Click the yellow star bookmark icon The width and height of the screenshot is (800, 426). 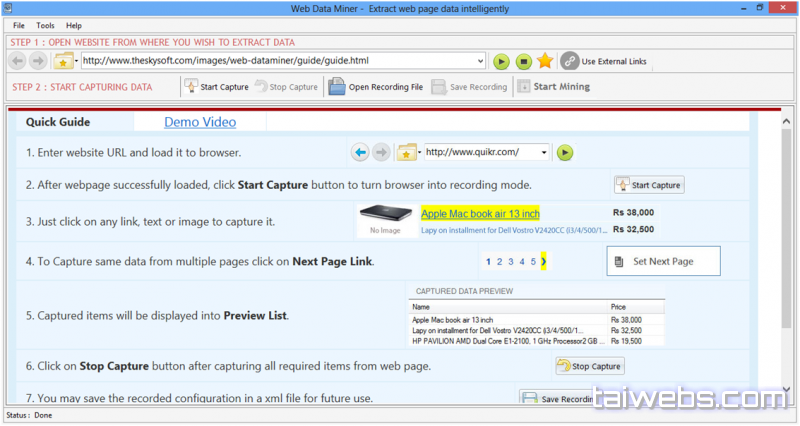[544, 61]
